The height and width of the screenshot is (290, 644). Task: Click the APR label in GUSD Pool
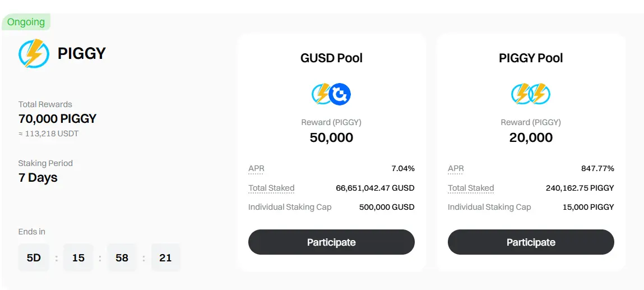[256, 168]
